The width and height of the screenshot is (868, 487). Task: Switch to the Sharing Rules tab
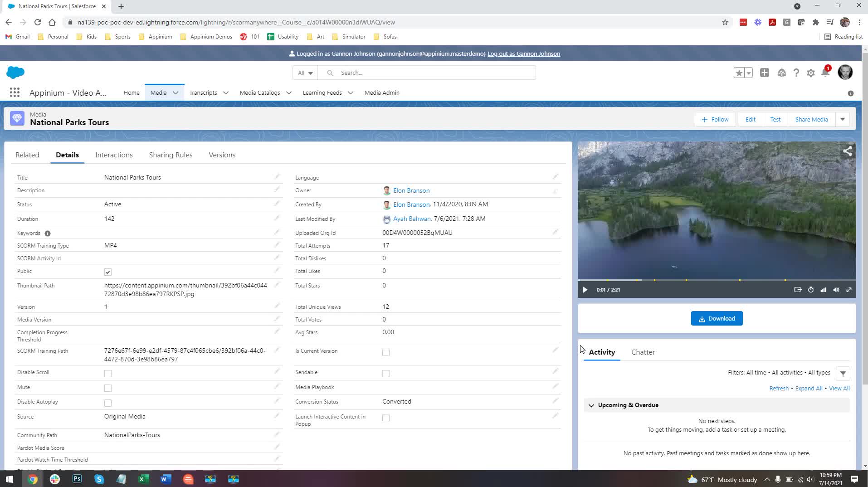click(171, 155)
